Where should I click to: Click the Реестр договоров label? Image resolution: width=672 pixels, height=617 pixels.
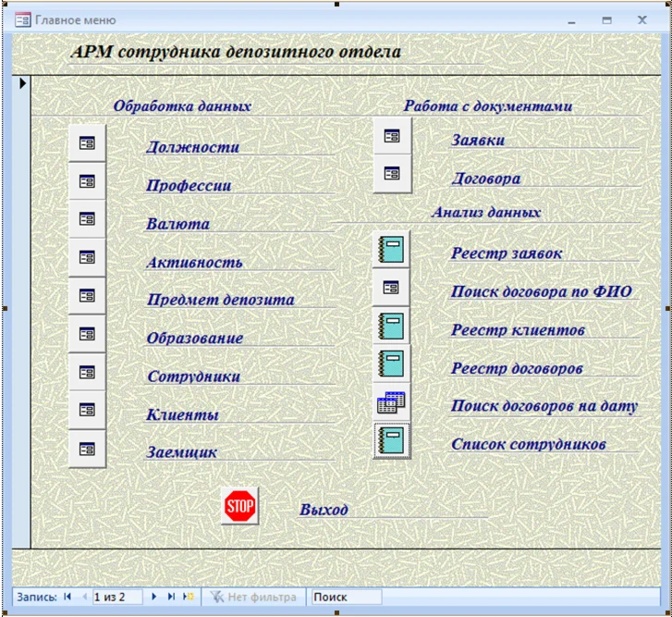517,368
